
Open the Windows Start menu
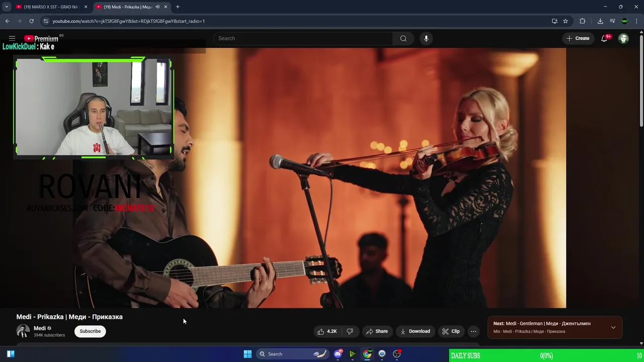coord(248,354)
